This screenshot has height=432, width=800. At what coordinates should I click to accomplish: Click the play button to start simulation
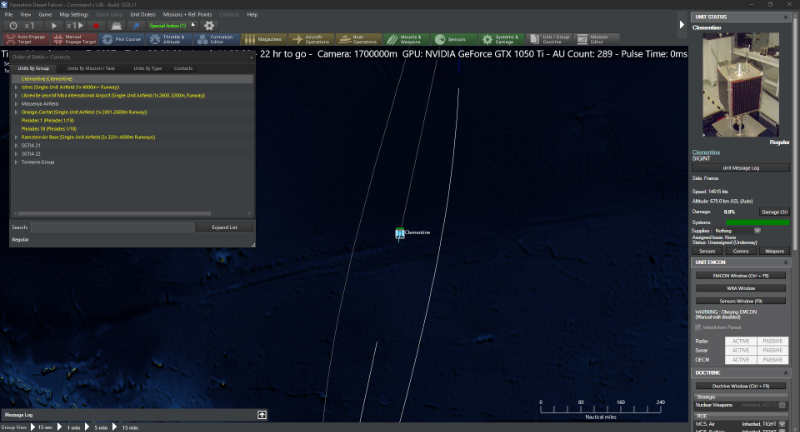click(54, 26)
